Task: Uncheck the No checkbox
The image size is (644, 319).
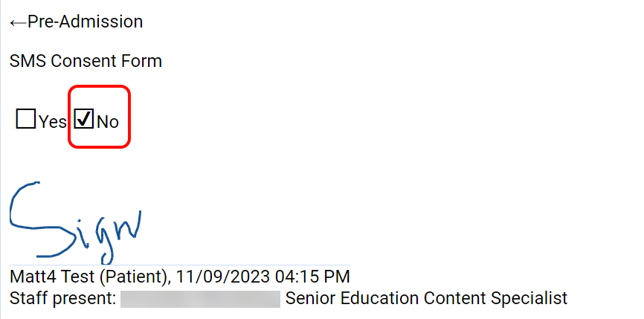Action: coord(84,119)
